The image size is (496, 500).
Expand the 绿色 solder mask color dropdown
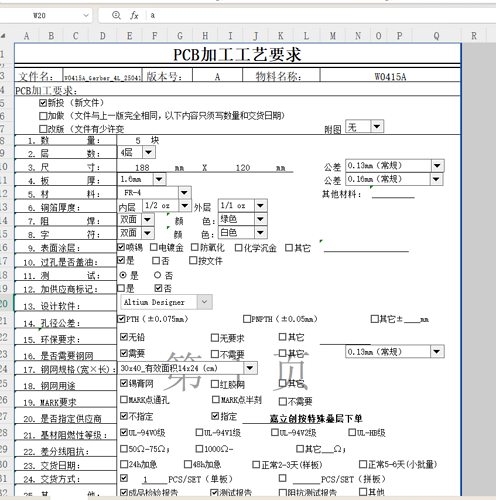[x=260, y=219]
